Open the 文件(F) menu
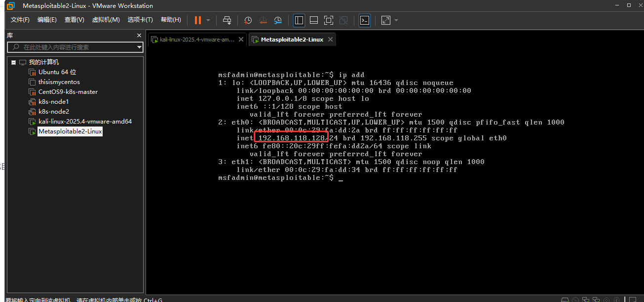This screenshot has height=302, width=644. pyautogui.click(x=20, y=20)
